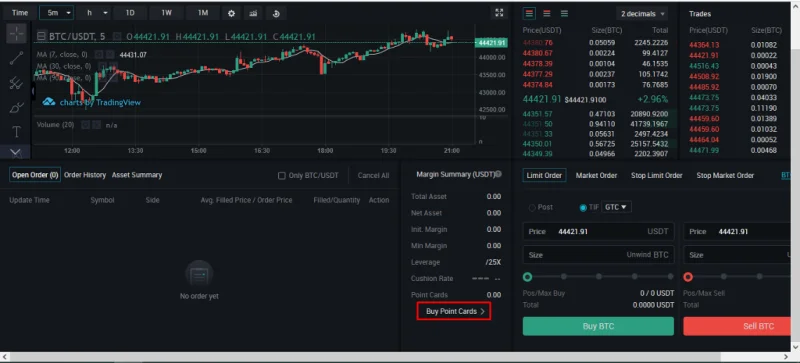Select the Limit Order tab
Image resolution: width=800 pixels, height=363 pixels.
pos(544,176)
